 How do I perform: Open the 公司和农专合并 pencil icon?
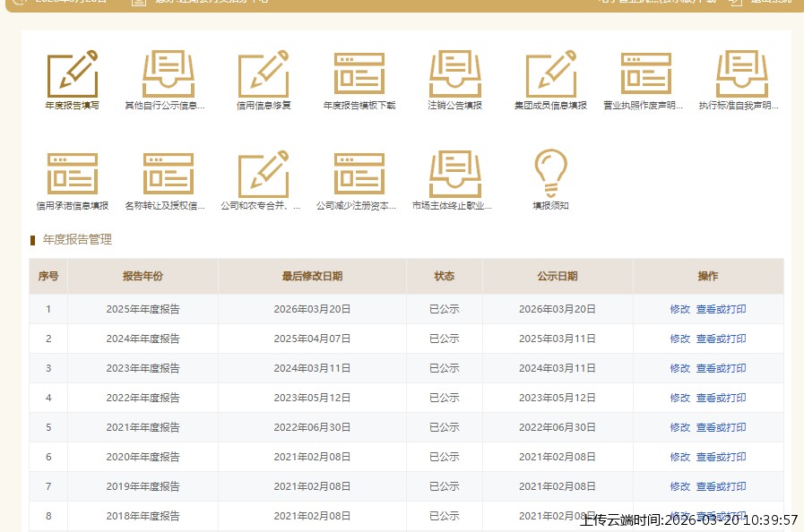tap(264, 175)
